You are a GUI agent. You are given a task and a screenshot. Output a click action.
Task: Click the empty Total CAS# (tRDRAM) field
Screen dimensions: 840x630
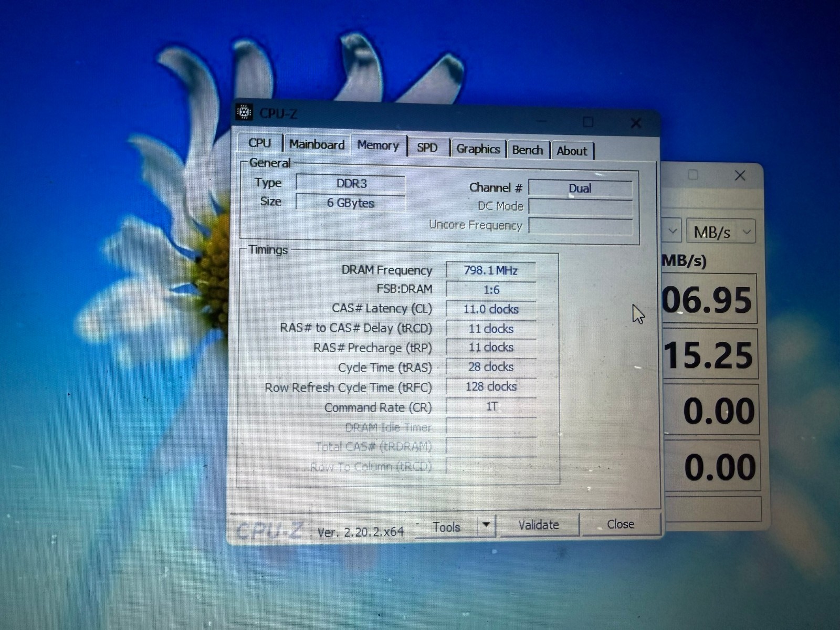491,446
